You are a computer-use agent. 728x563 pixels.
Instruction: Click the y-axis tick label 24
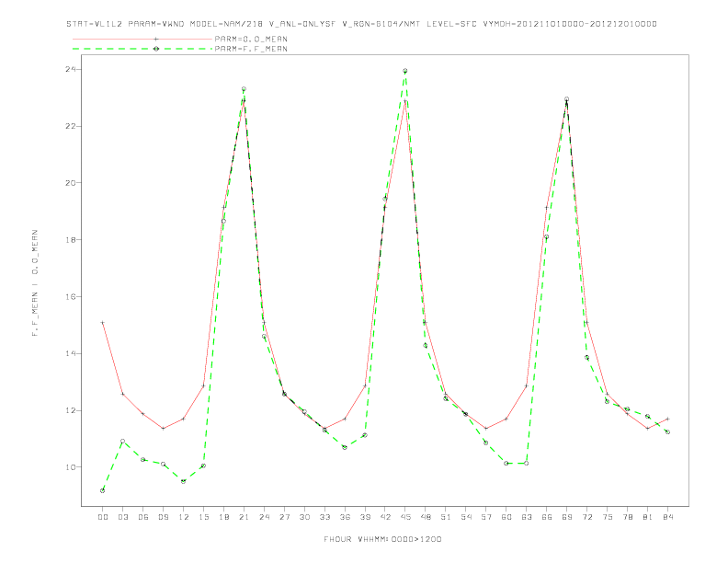click(71, 69)
